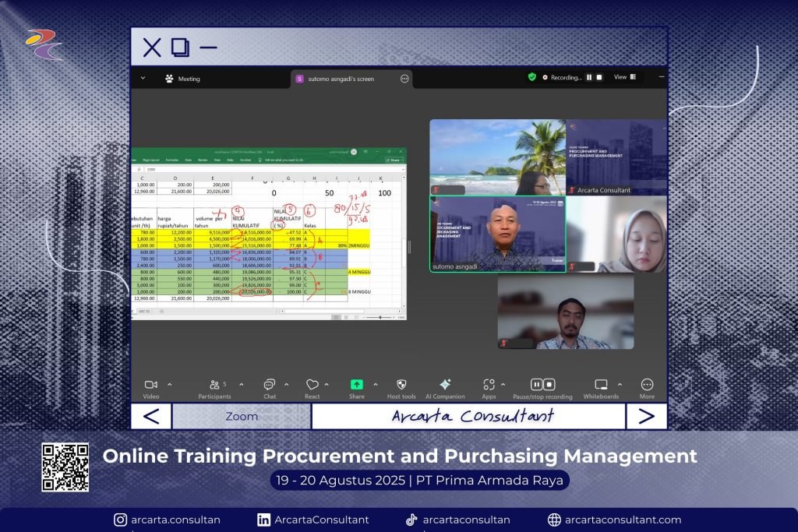Expand the Share options arrow
This screenshot has height=532, width=798.
click(375, 385)
